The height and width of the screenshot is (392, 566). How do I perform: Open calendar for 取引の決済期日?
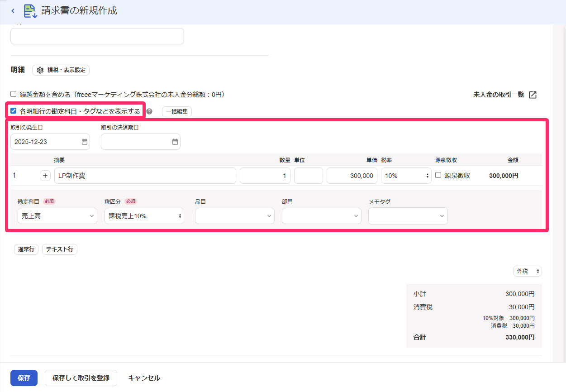[175, 142]
